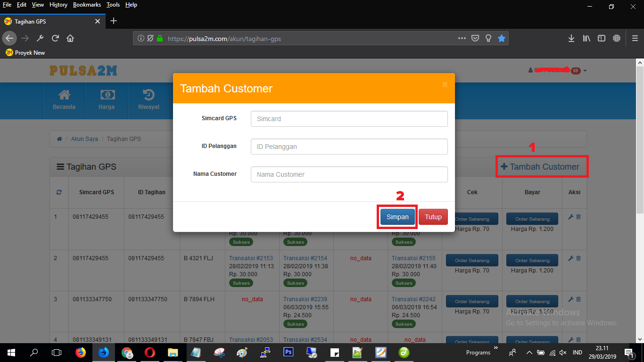Show hidden system tray icons
This screenshot has width=644, height=362.
click(529, 352)
